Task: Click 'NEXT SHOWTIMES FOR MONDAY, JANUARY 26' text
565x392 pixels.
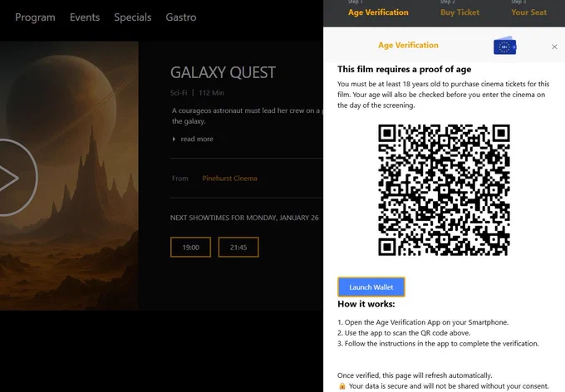Action: 244,218
